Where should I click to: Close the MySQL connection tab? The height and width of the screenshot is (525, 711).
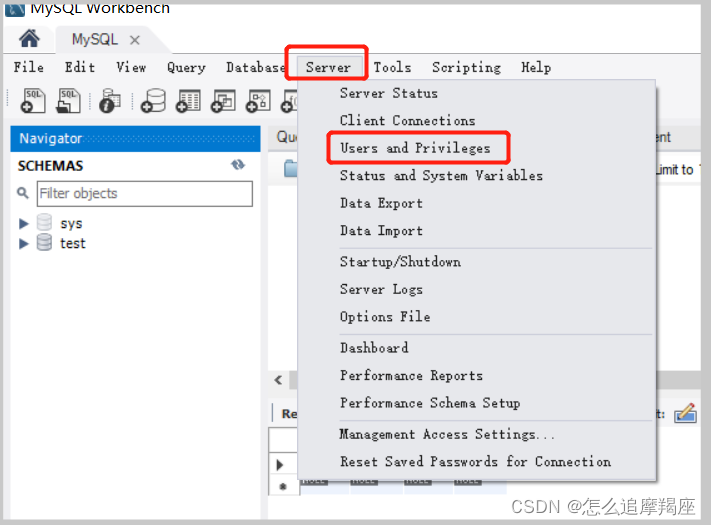[x=135, y=40]
